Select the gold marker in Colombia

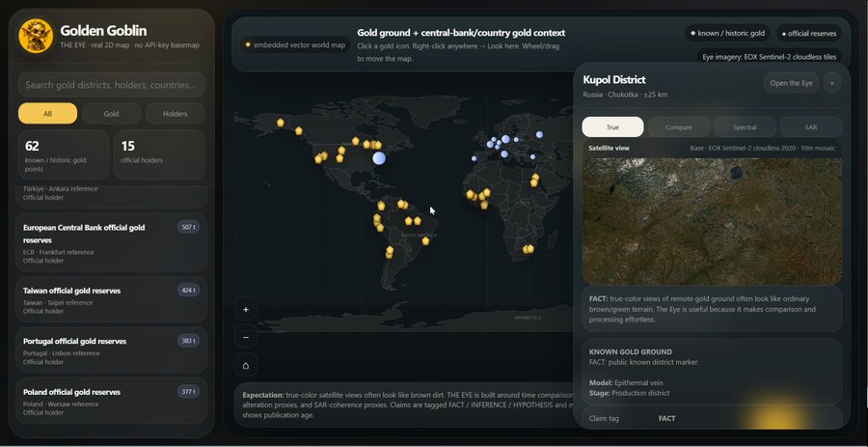[x=381, y=206]
